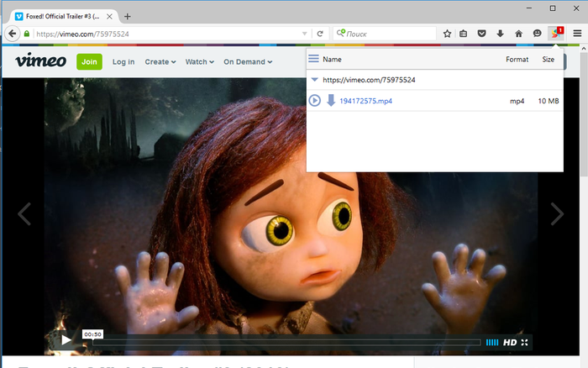Expand the Watch dropdown menu
This screenshot has width=588, height=368.
200,62
